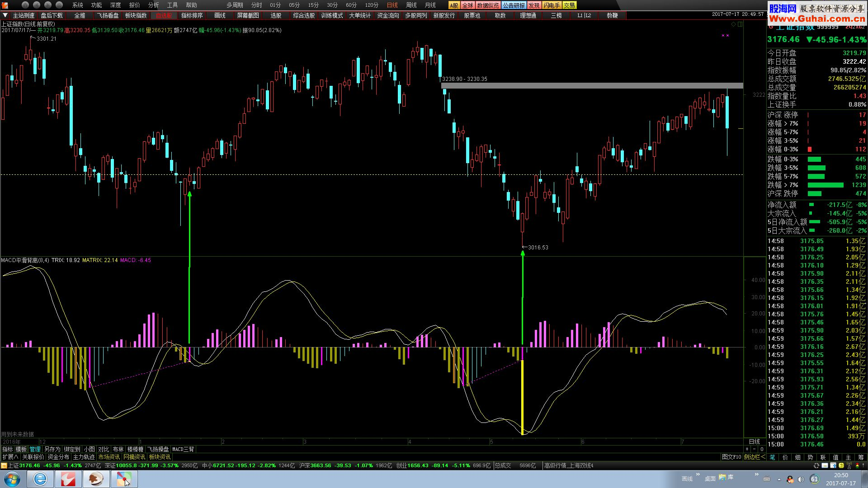Select the MACD三背 indicator tab
The height and width of the screenshot is (488, 868).
(183, 449)
